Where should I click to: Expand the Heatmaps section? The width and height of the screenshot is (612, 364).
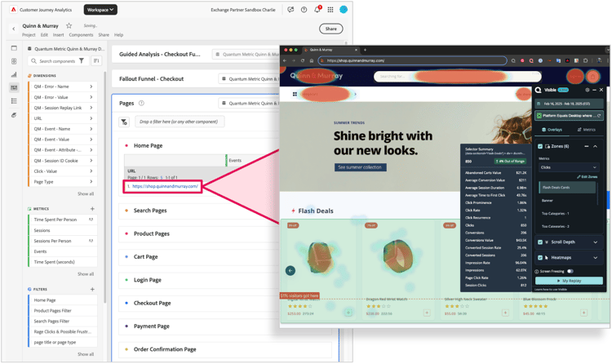click(595, 258)
